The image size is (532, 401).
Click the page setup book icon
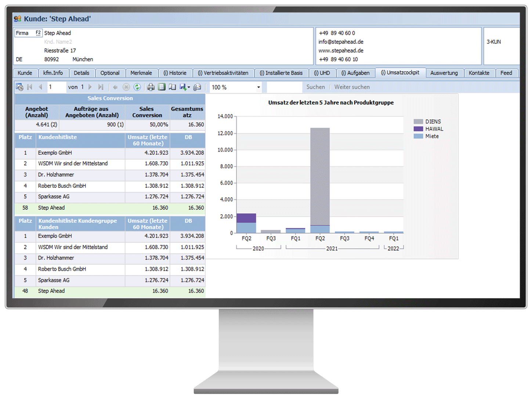coord(172,87)
